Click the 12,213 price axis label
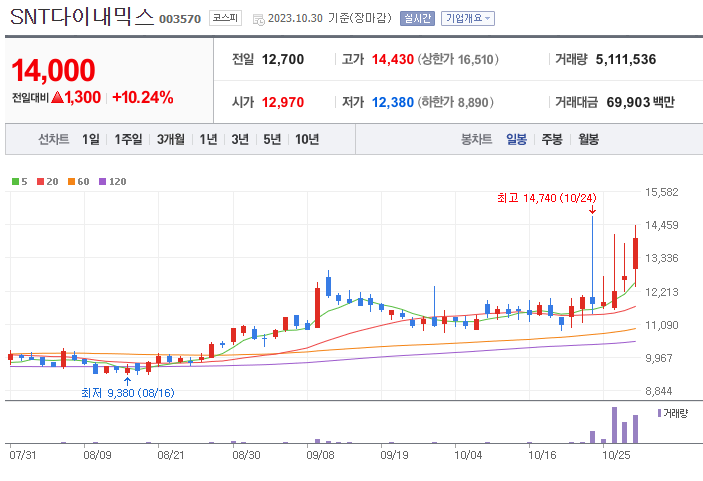 click(x=662, y=292)
